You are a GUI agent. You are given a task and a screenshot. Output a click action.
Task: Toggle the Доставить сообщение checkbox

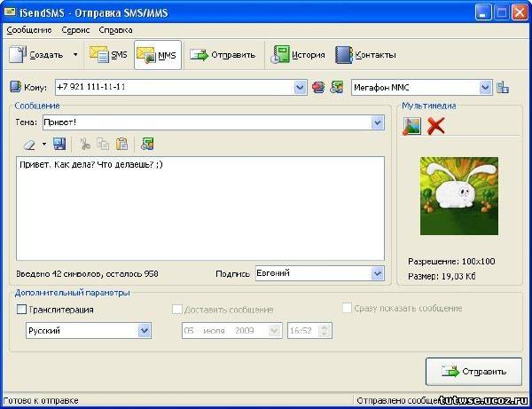[176, 310]
